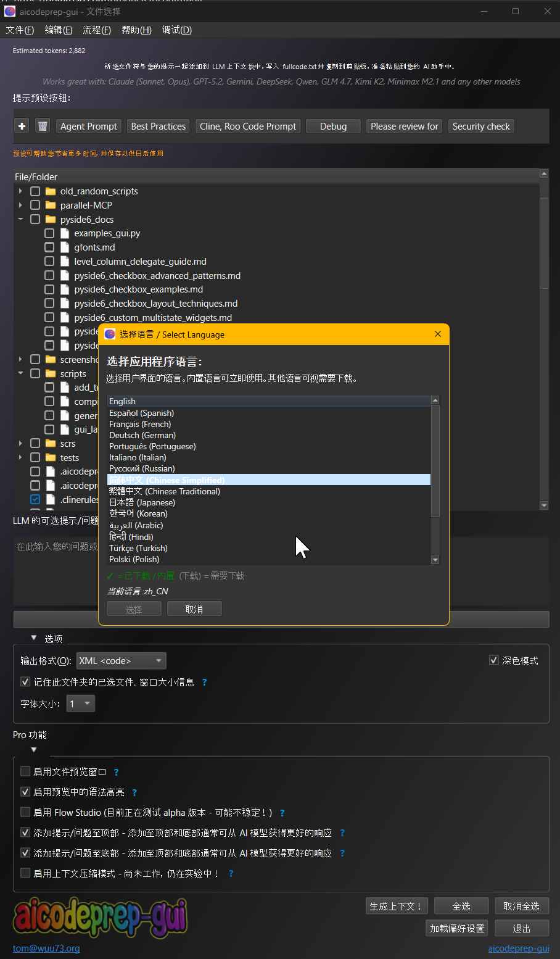Click help icon beside 添加提示/问题至底部
The width and height of the screenshot is (560, 959).
click(x=342, y=853)
